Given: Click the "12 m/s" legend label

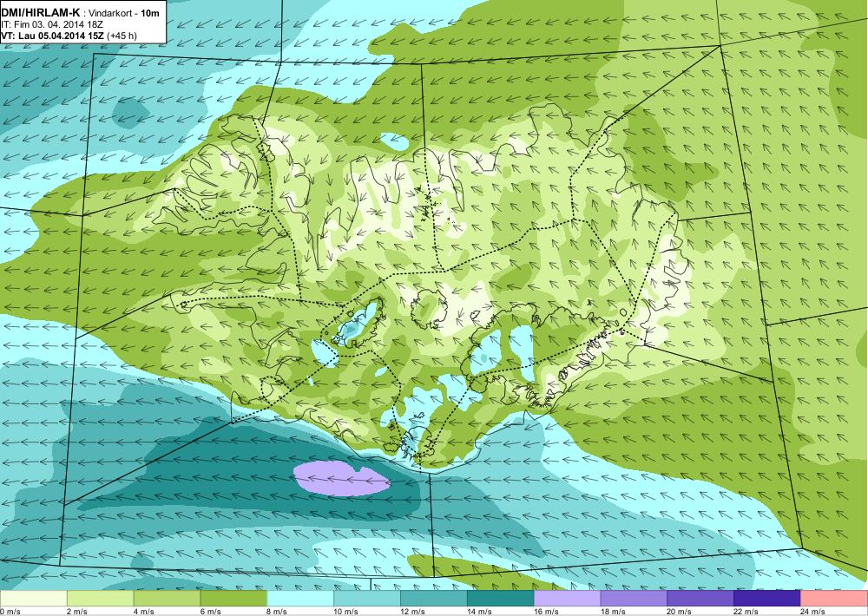Looking at the screenshot, I should coord(413,612).
